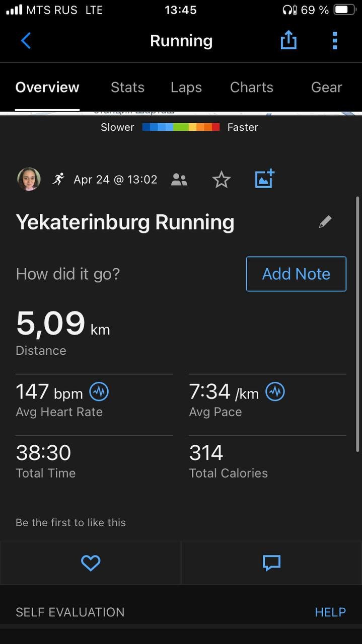This screenshot has width=362, height=644.
Task: Tap the user profile avatar
Action: (x=29, y=179)
